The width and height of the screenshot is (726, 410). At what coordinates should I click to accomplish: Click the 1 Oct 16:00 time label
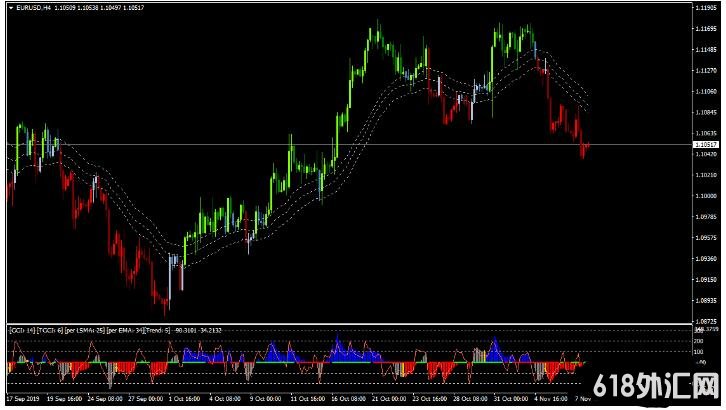click(x=185, y=398)
